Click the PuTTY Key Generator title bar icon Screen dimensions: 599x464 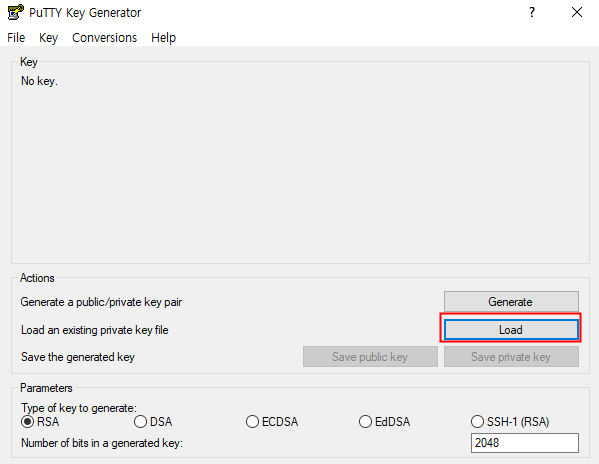(15, 12)
